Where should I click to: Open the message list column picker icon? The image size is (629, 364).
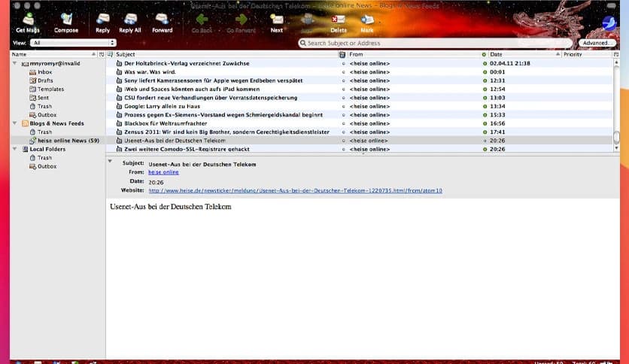pyautogui.click(x=616, y=54)
